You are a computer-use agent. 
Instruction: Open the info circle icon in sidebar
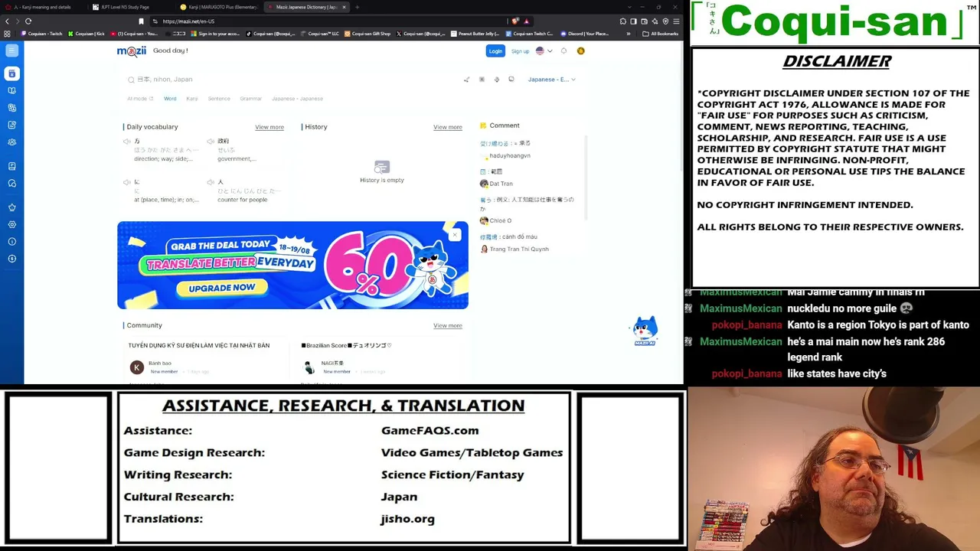(11, 242)
